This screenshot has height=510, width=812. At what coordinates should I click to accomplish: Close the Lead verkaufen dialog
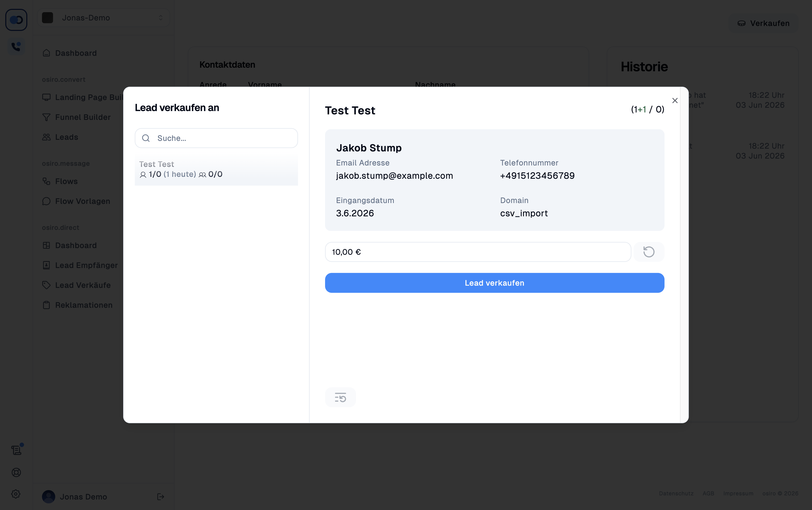[x=675, y=101]
